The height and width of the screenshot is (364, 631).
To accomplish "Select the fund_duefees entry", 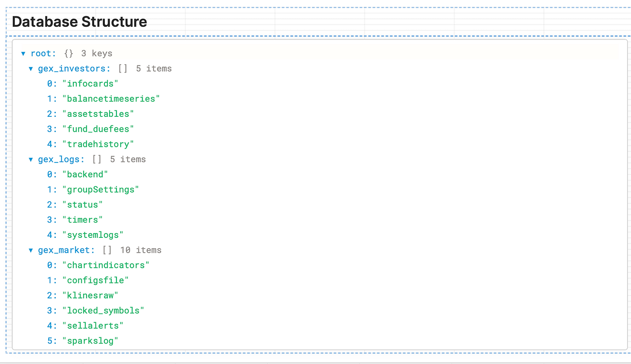I will click(98, 129).
